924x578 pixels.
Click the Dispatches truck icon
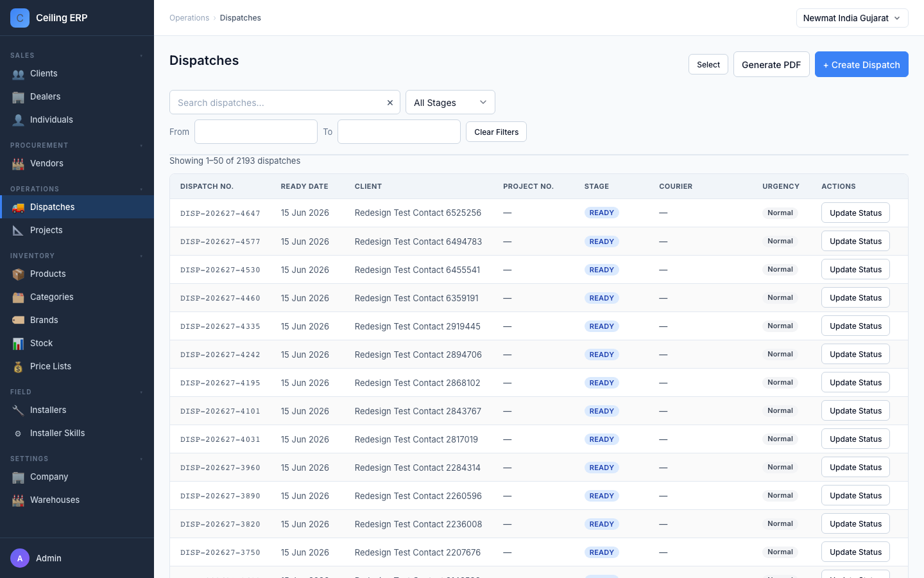click(x=18, y=207)
